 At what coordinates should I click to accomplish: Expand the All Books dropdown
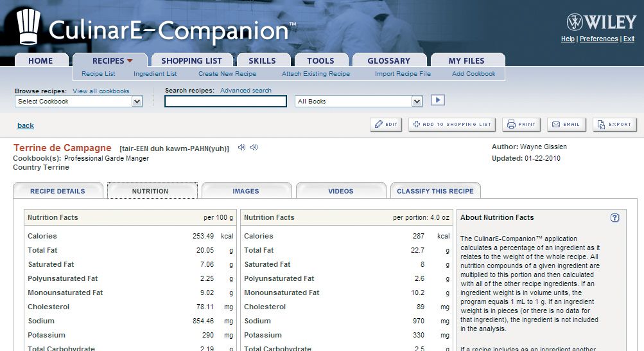pyautogui.click(x=417, y=102)
